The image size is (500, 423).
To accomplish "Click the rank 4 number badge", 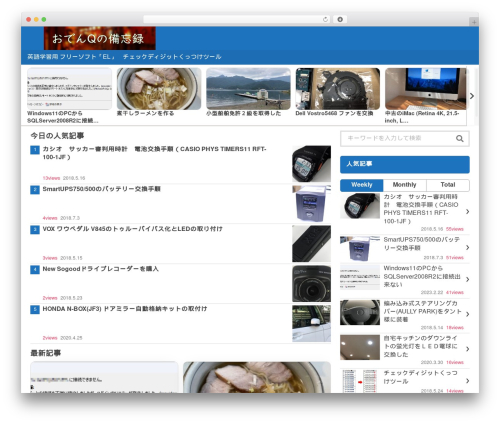I will (x=35, y=270).
